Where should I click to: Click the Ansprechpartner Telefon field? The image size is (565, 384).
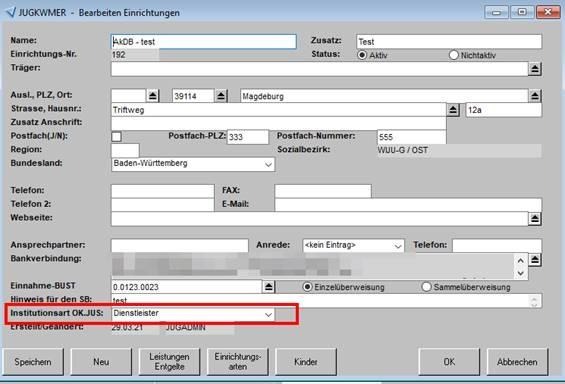tap(497, 246)
